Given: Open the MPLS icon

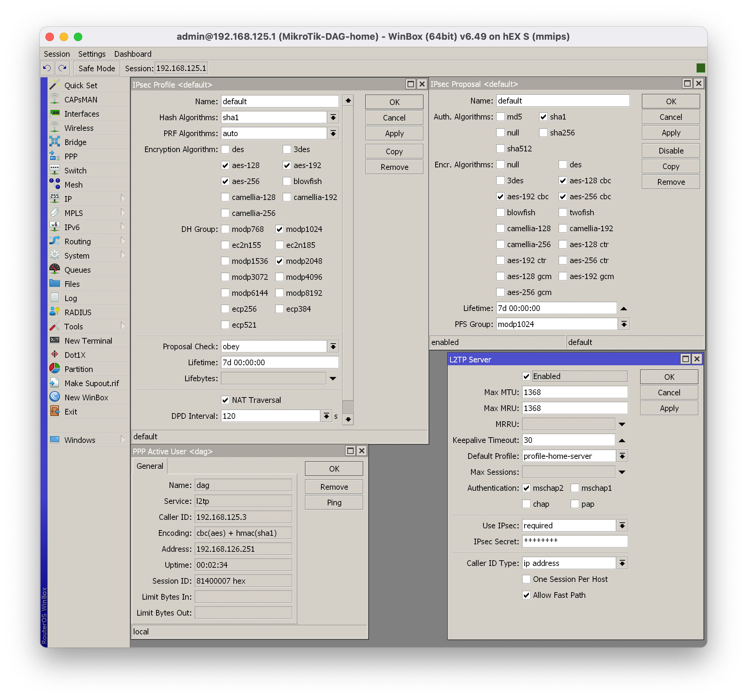Looking at the screenshot, I should pos(55,213).
